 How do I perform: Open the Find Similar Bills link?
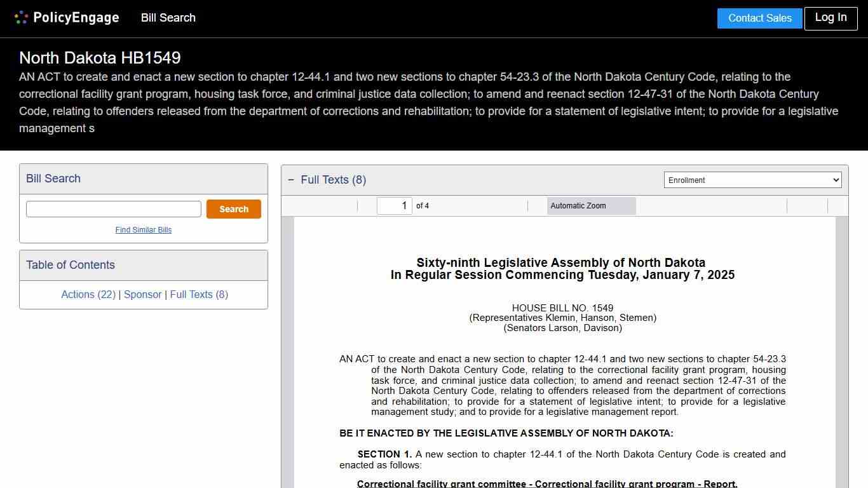tap(144, 229)
